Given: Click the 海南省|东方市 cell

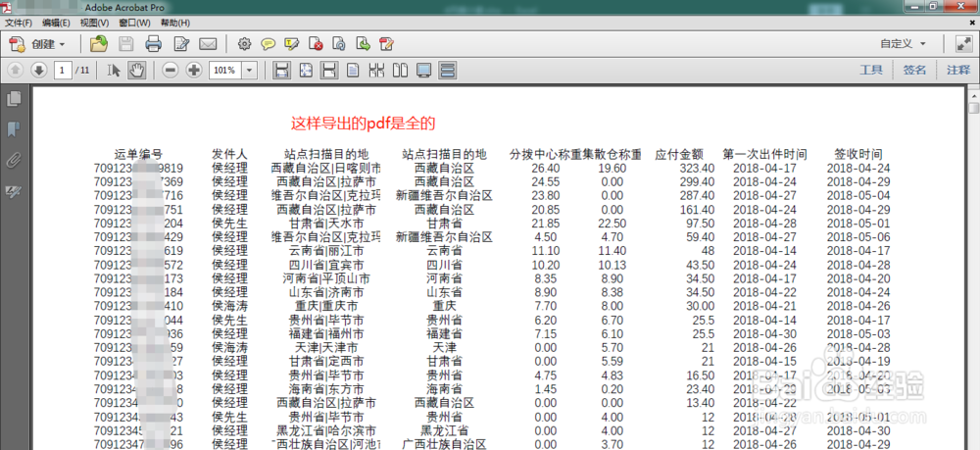Looking at the screenshot, I should (x=326, y=389).
